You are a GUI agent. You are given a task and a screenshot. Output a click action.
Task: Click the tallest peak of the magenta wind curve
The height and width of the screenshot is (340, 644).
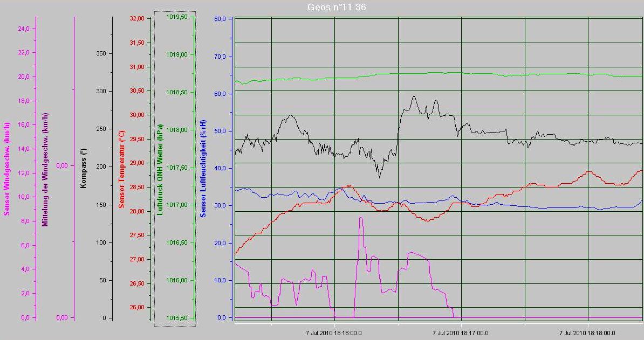click(x=360, y=218)
